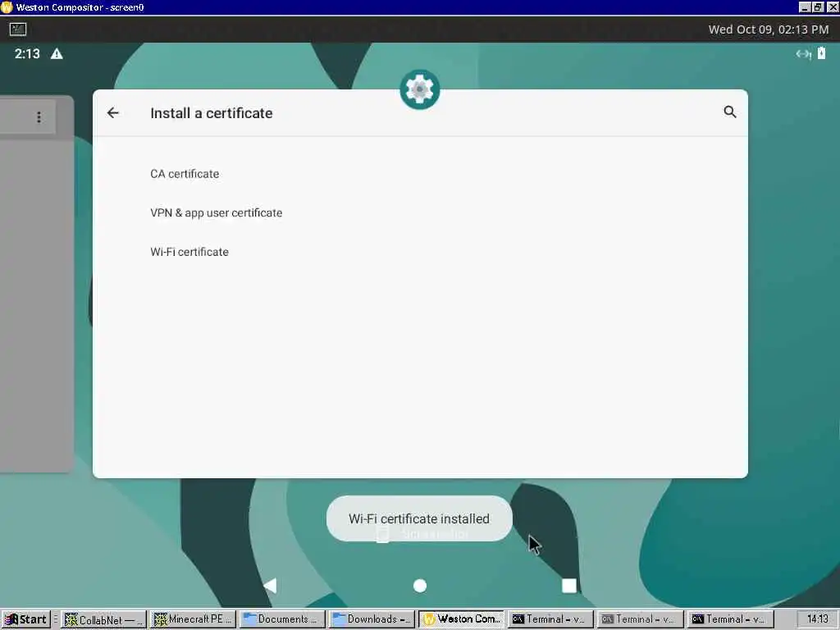Click the Android clock showing 2:13
The width and height of the screenshot is (840, 630).
click(27, 53)
